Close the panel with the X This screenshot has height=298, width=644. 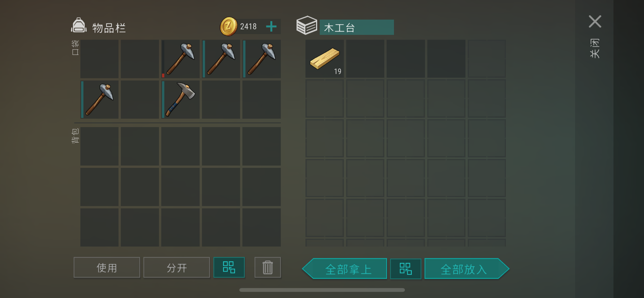tap(595, 21)
